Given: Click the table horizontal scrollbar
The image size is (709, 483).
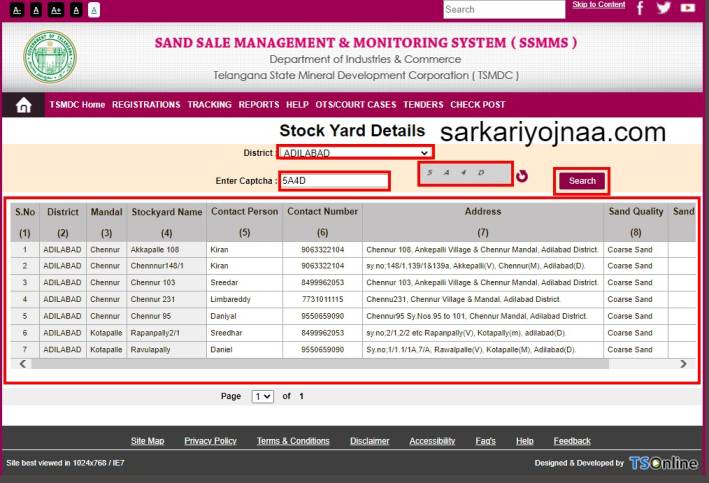Looking at the screenshot, I should click(320, 364).
